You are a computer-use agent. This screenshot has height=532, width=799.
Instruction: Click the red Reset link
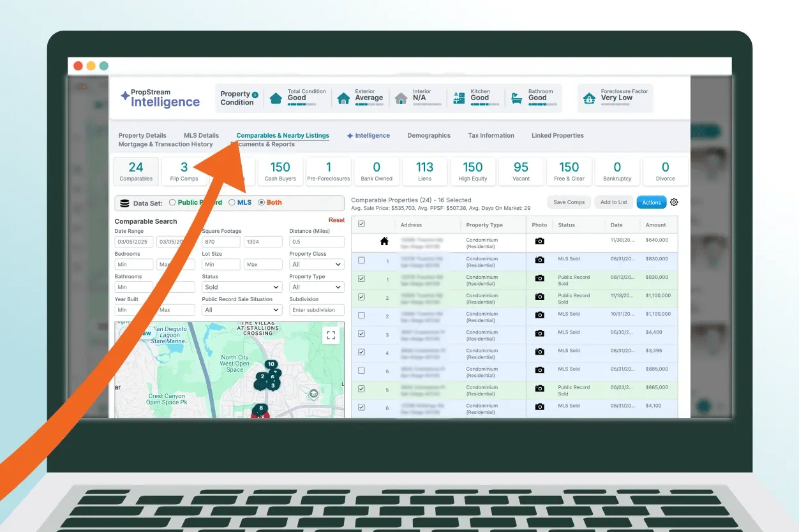336,220
